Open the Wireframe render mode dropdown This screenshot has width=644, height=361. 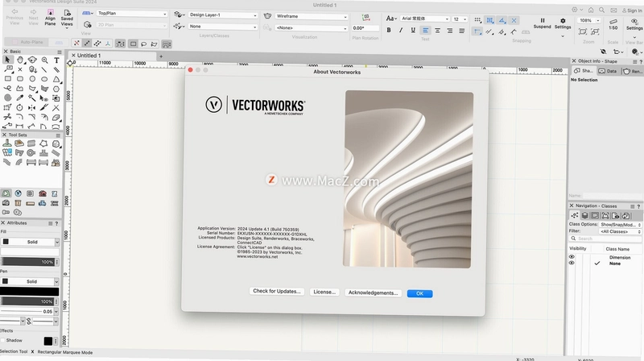tap(312, 16)
